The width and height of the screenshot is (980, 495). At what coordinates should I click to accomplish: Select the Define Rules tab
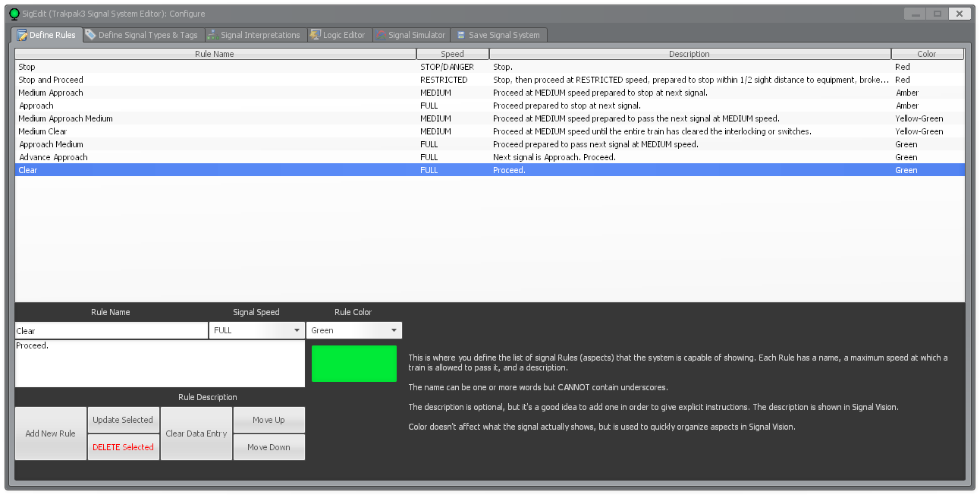46,35
